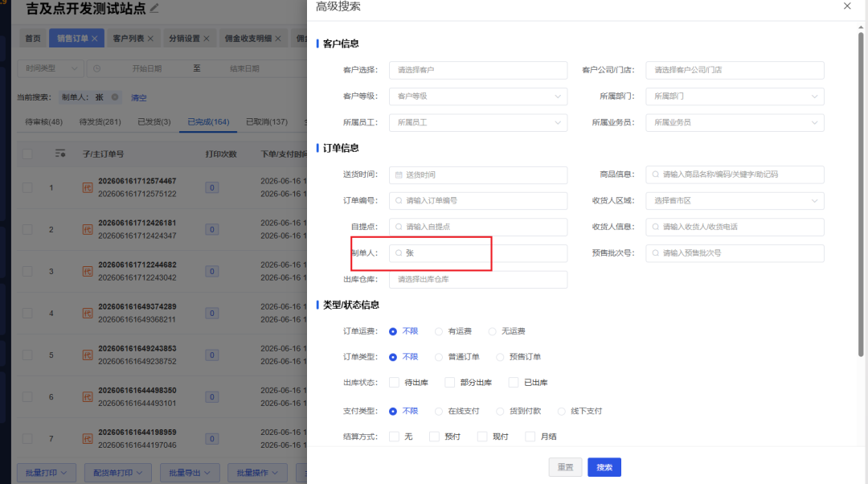Open the 所属部门 dropdown

tap(735, 96)
